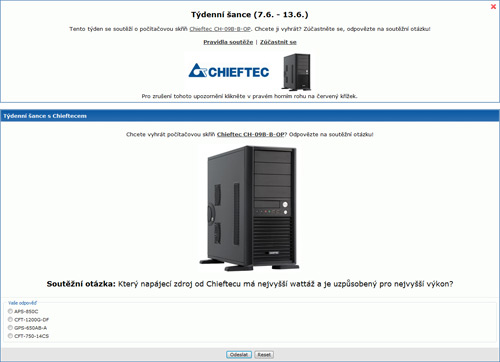Open bold Chieftec CH-09B-B-OP link in contest panel
Viewport: 500px width, 362px height.
[x=250, y=134]
